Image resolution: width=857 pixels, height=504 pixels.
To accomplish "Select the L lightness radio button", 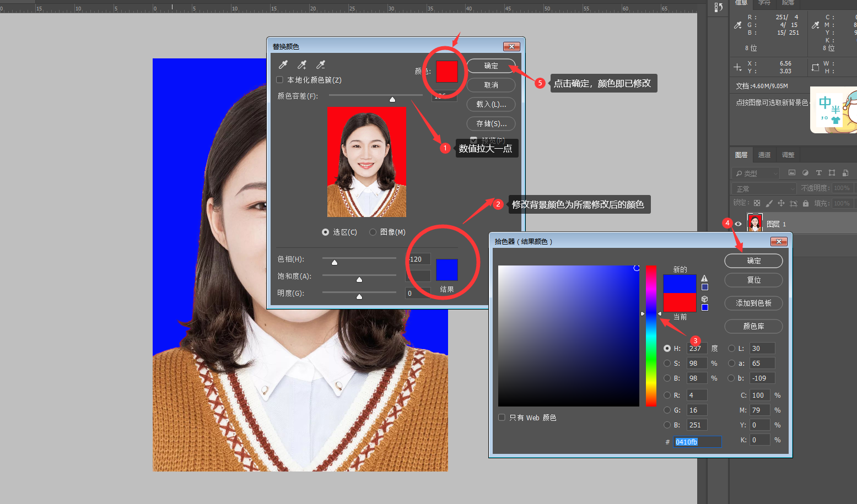I will click(x=731, y=348).
